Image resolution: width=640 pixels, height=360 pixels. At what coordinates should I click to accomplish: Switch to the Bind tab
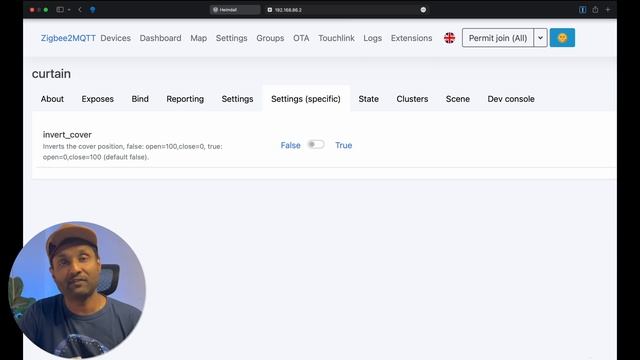[140, 99]
